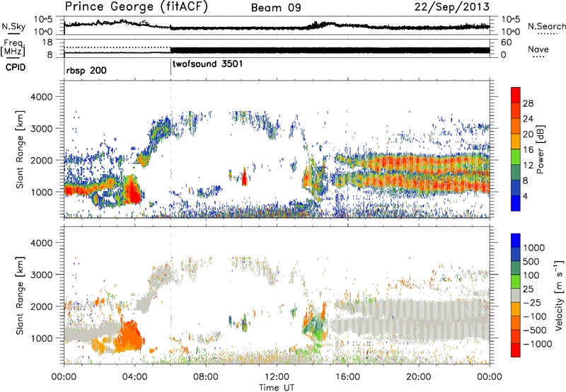Click the Power colorbar value "16"
The height and width of the screenshot is (392, 566).
528,150
